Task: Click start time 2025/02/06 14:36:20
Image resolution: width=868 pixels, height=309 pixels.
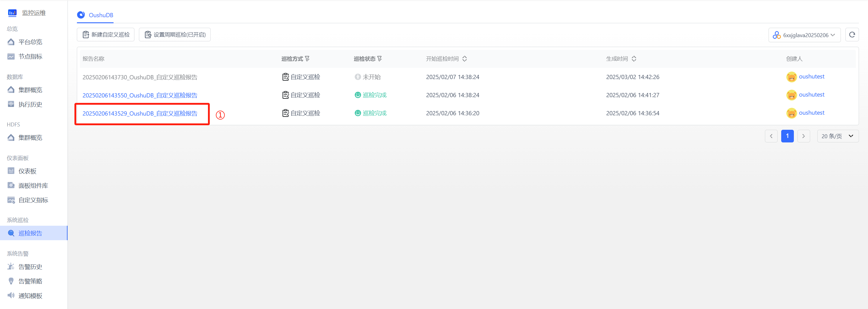Action: [452, 113]
